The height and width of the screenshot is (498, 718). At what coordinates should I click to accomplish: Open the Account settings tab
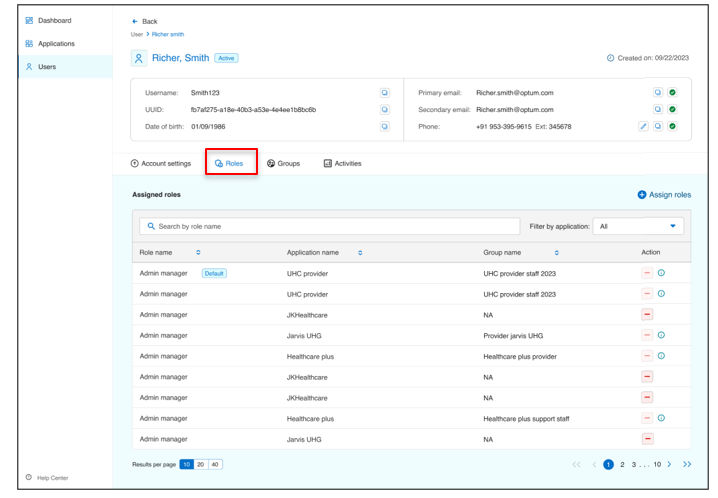click(x=161, y=163)
